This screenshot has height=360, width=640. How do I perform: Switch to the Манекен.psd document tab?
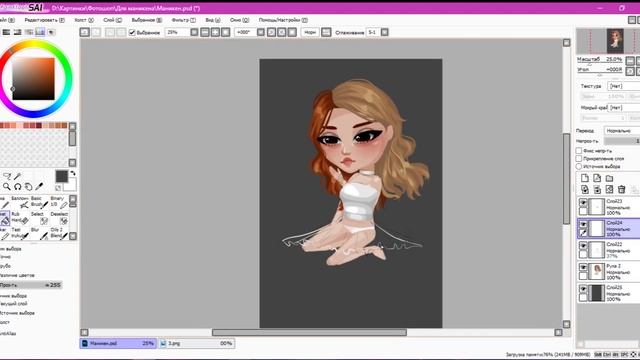[x=118, y=343]
